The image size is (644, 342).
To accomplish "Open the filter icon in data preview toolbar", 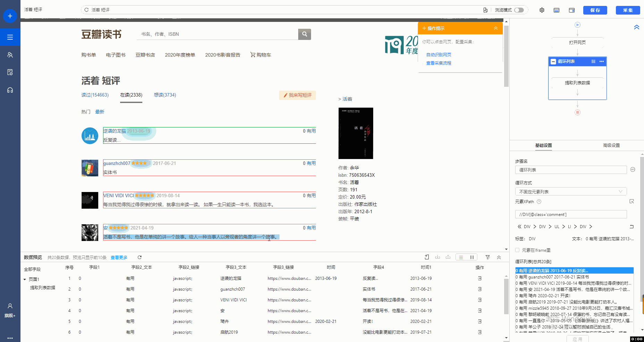I will pos(487,257).
